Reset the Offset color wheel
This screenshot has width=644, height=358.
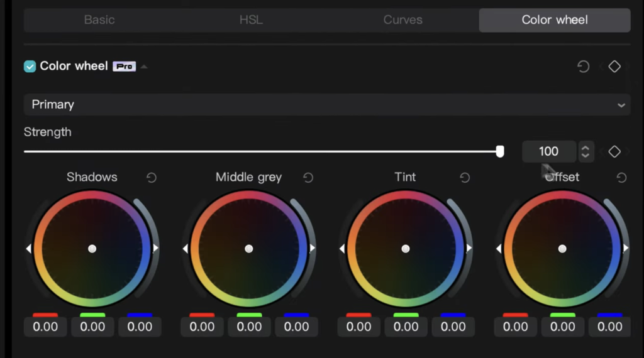pos(621,178)
